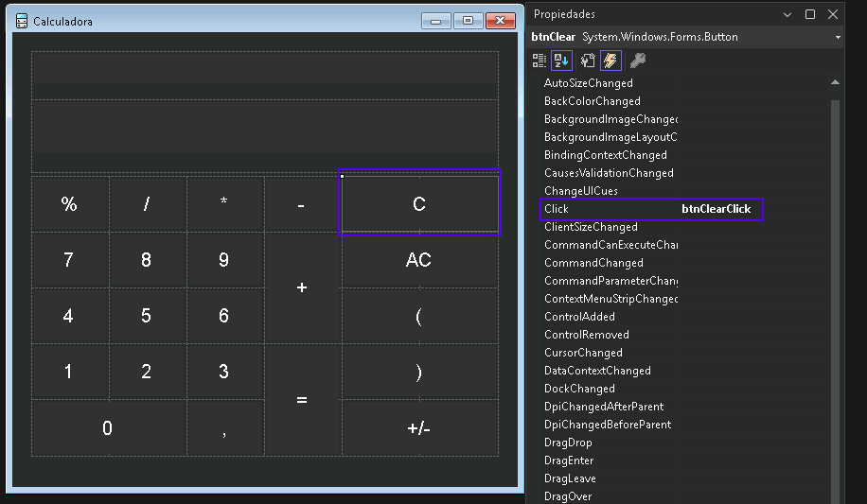Click the events list vertical scrollbar thumb
The height and width of the screenshot is (504, 867).
click(835, 302)
